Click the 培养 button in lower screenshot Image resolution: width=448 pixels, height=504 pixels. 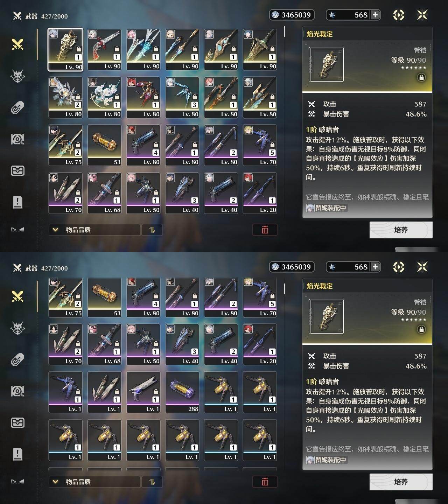coord(401,482)
